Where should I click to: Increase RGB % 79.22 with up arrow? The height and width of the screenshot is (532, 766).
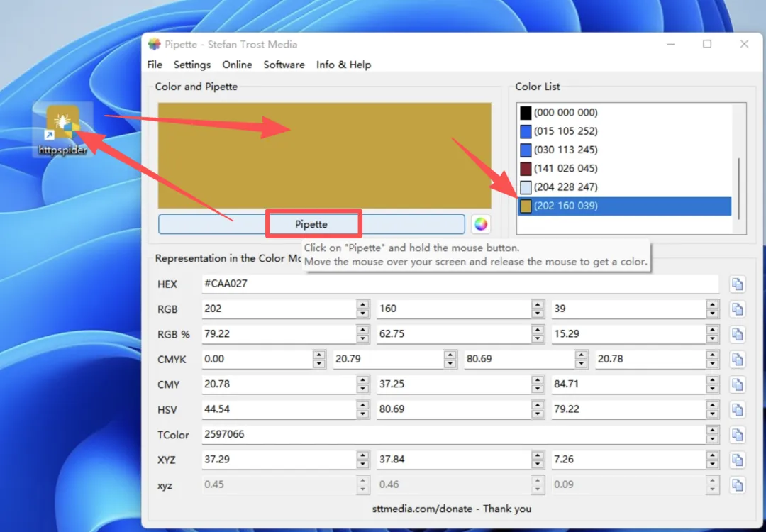click(362, 329)
